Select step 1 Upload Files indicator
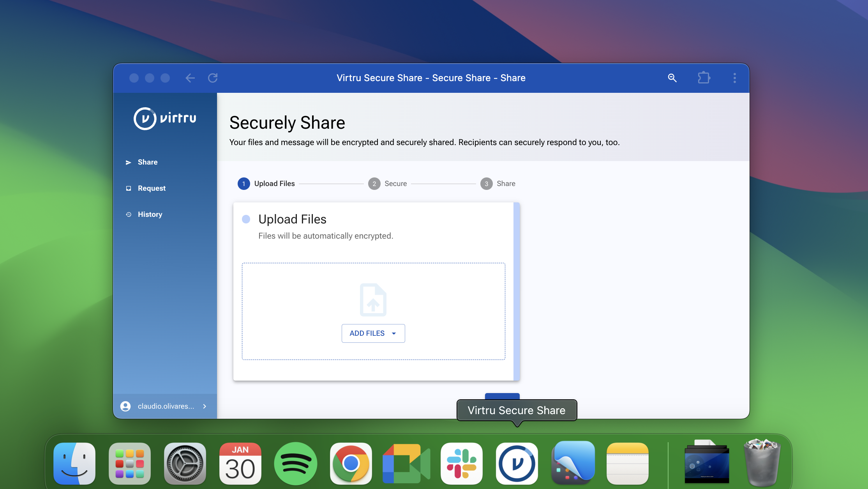Viewport: 868px width, 489px height. point(243,183)
